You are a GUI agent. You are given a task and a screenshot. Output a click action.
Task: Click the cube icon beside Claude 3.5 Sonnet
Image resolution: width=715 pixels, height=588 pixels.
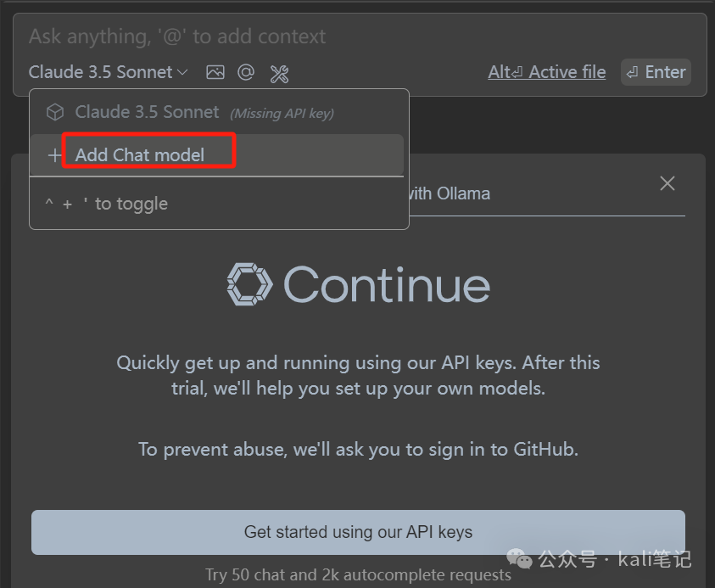(55, 112)
